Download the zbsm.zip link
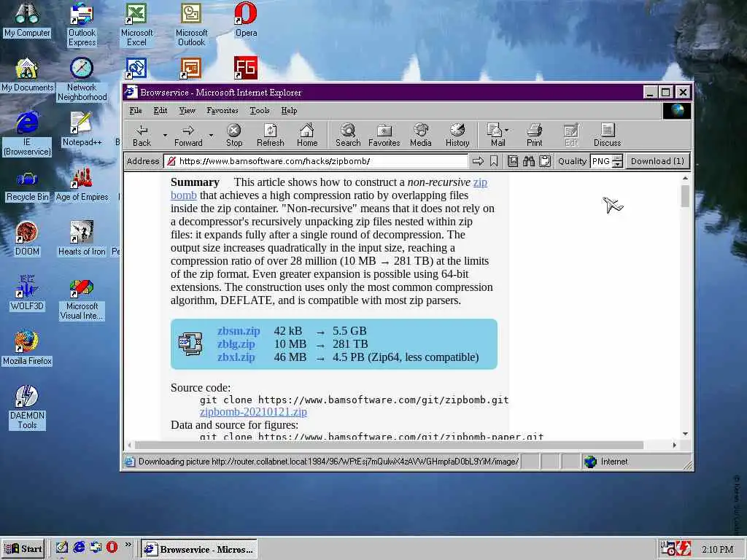This screenshot has height=560, width=747. coord(239,331)
